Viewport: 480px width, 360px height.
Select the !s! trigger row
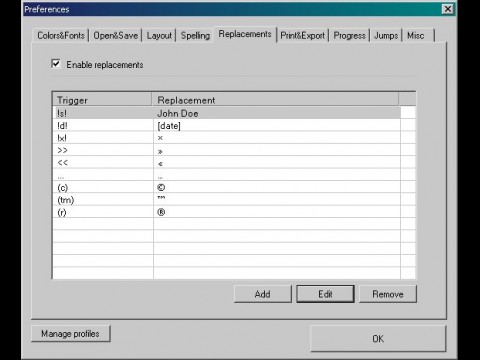(x=227, y=113)
